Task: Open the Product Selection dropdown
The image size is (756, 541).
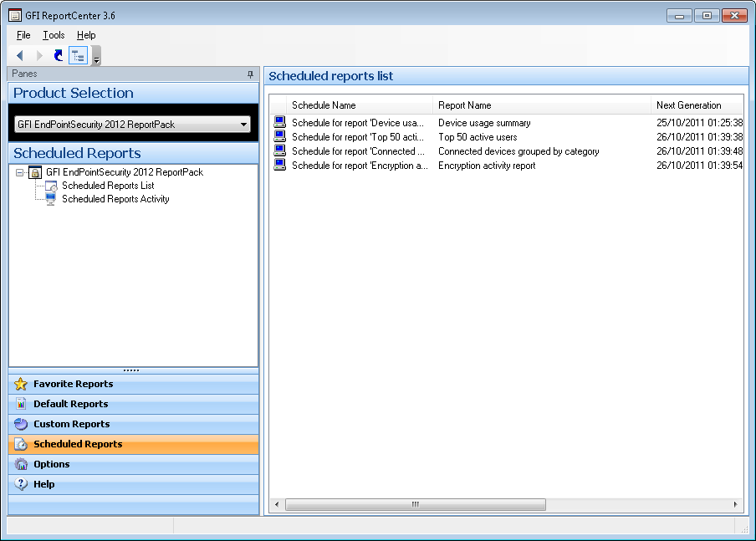Action: (243, 125)
